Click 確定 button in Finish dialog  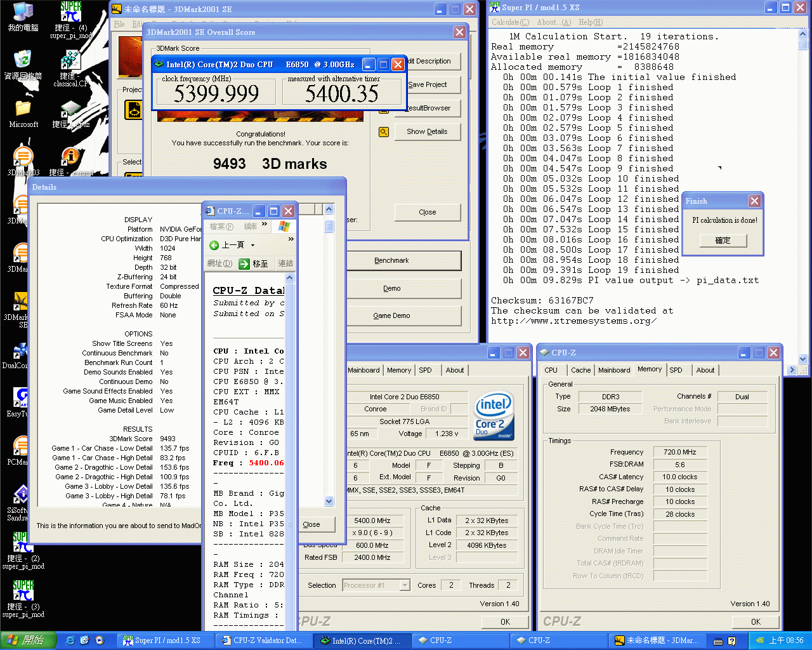coord(723,241)
